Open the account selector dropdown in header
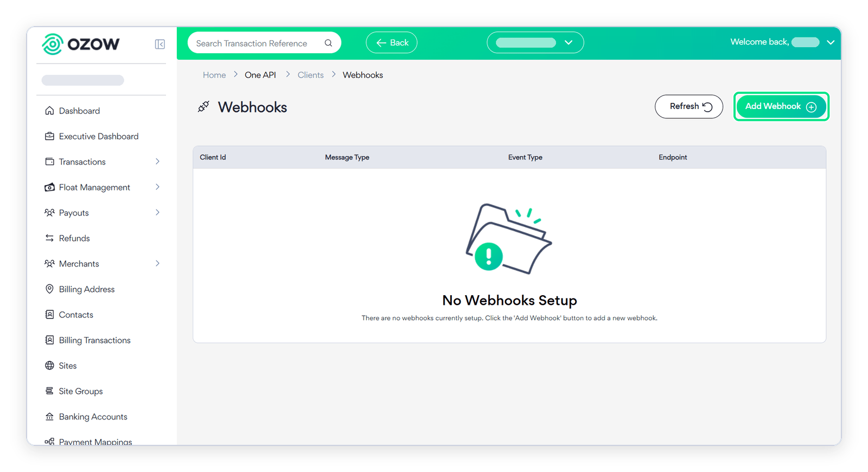Image resolution: width=868 pixels, height=472 pixels. point(535,43)
